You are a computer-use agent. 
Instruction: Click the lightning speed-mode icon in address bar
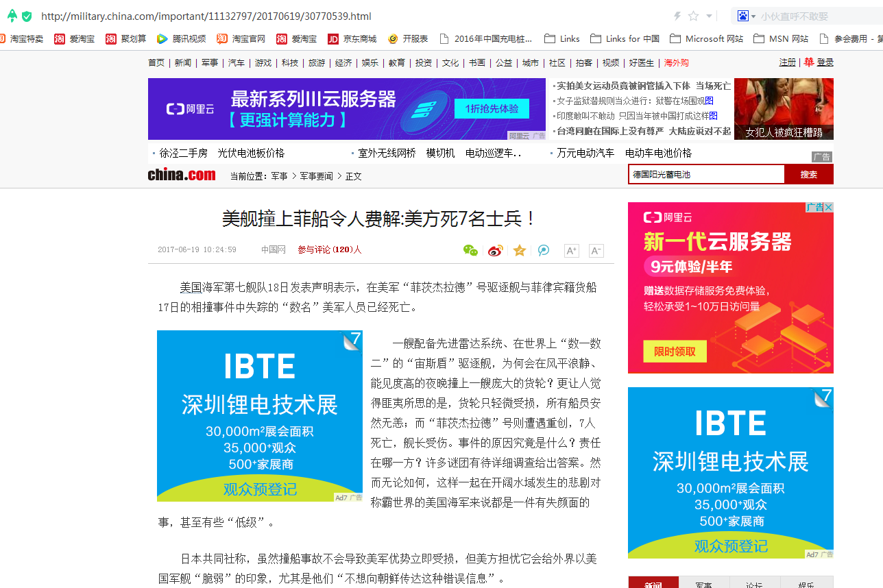(x=677, y=16)
